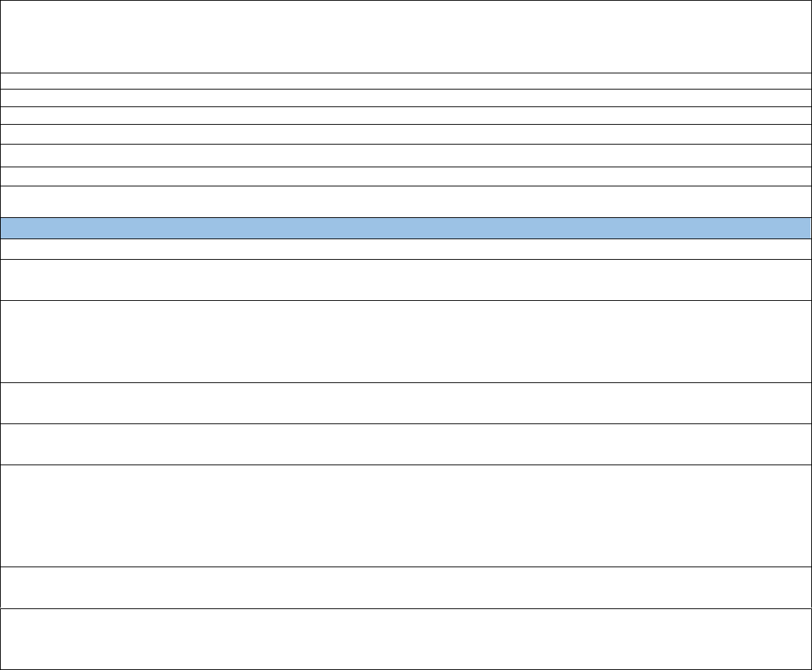Select the fourth thin row under the header
Screen dimensions: 812x670
[406, 134]
